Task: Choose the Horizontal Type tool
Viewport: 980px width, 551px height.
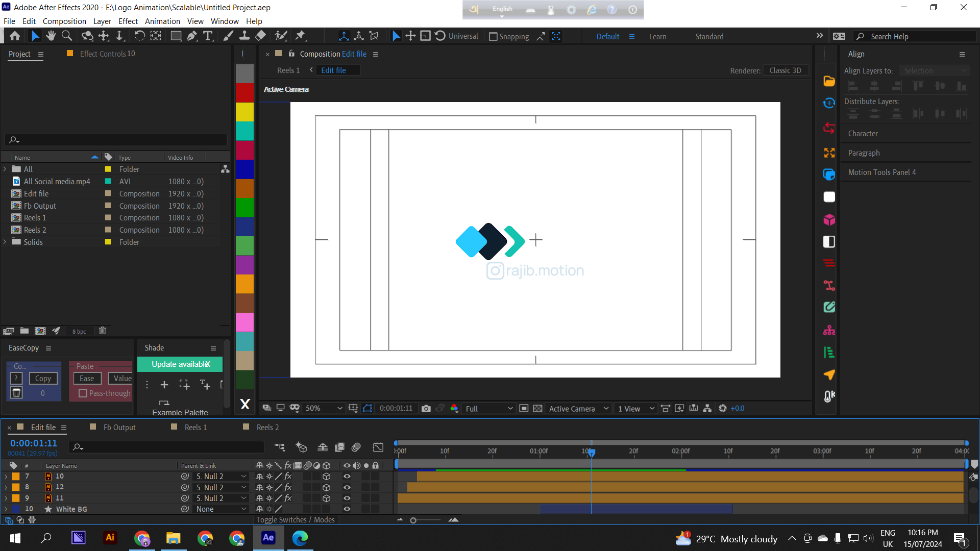Action: 208,36
